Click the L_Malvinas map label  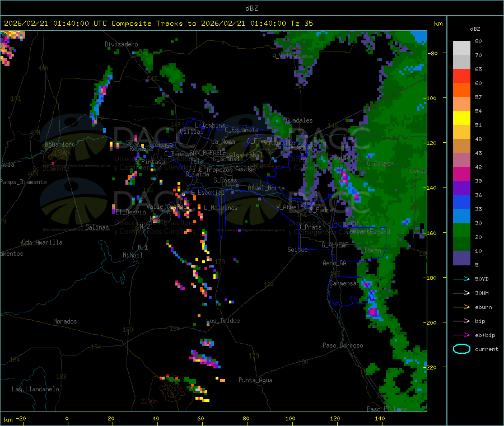221,208
